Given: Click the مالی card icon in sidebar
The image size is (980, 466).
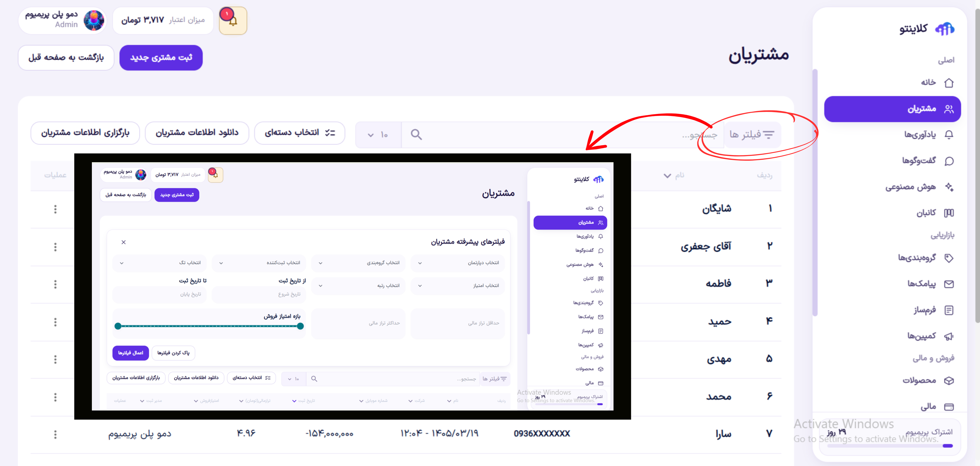Looking at the screenshot, I should (949, 407).
